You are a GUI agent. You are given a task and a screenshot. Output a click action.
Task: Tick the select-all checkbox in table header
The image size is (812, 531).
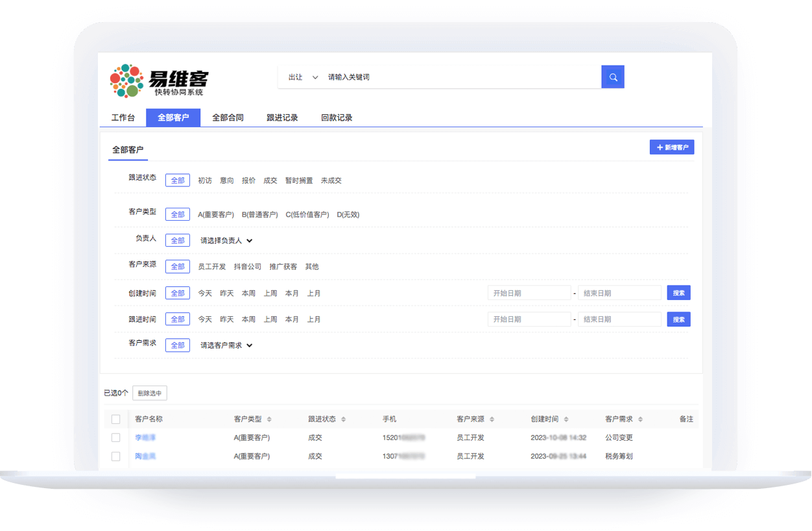coord(116,419)
